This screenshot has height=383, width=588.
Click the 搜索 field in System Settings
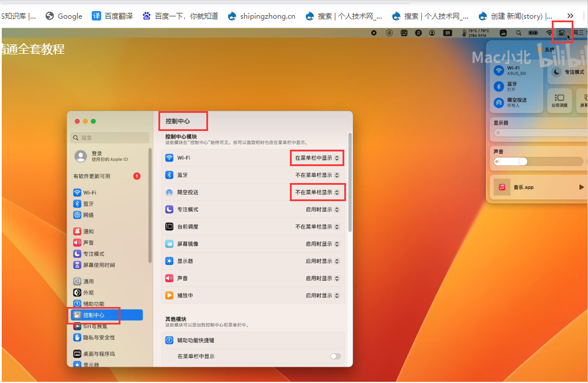click(x=110, y=137)
